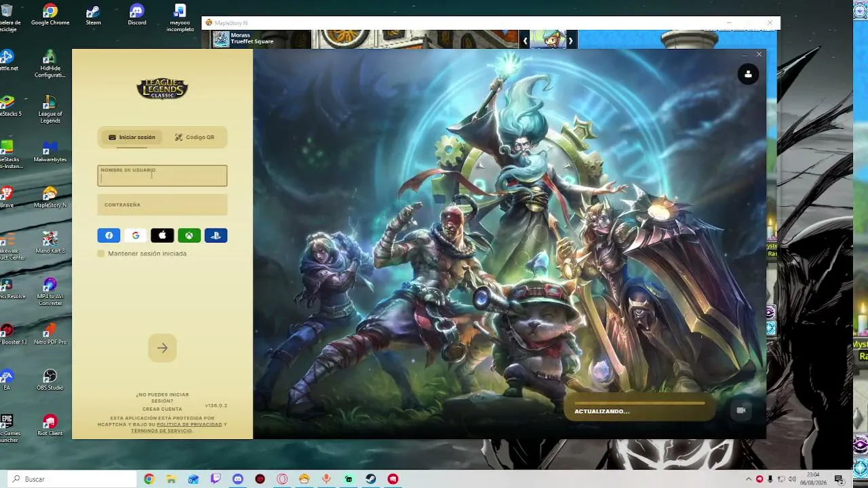Click ¿No puedes iniciar sesión? link
868x488 pixels.
click(162, 397)
